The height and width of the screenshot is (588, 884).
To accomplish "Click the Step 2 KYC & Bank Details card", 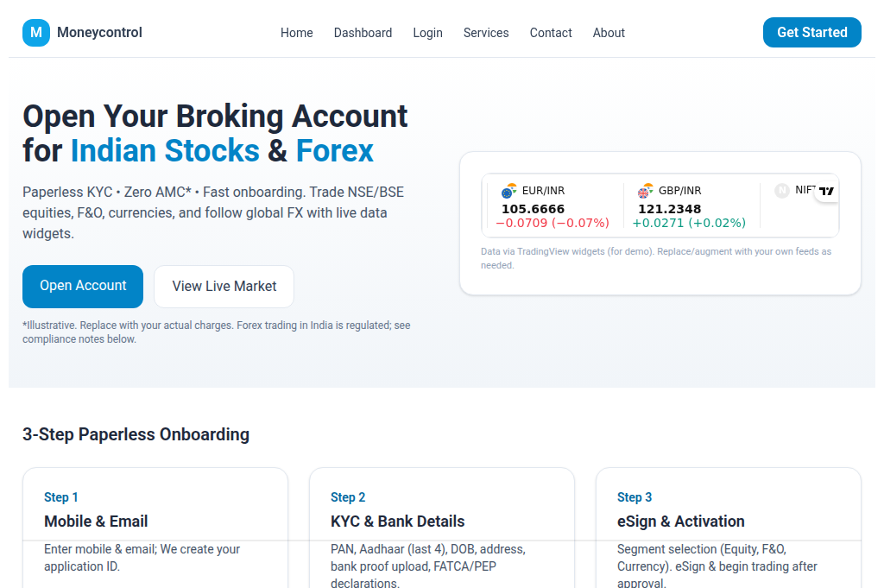I will [442, 527].
